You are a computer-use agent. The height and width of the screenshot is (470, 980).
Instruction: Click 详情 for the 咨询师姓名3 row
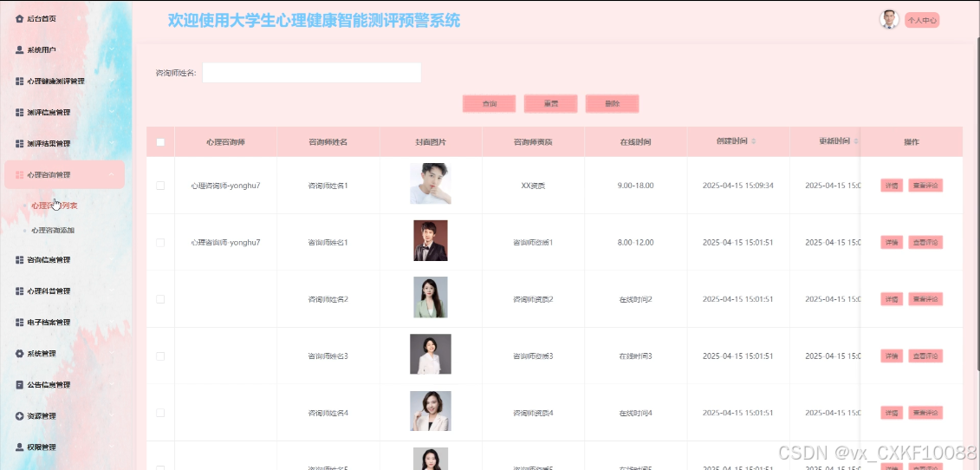click(x=892, y=356)
